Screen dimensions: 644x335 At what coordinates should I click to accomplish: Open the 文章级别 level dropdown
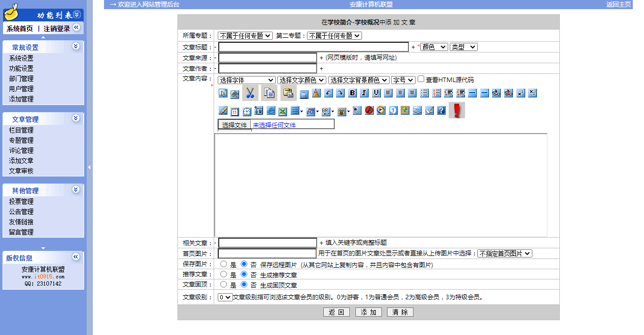[225, 297]
